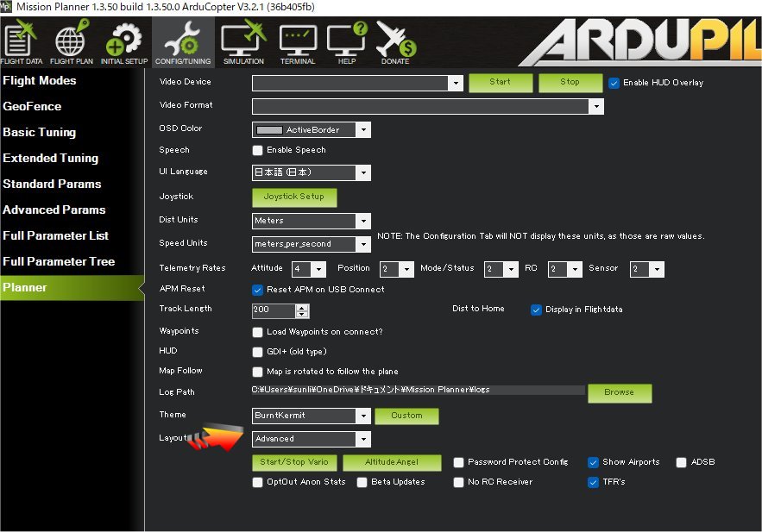Image resolution: width=762 pixels, height=532 pixels.
Task: Enable the ADSB checkbox
Action: click(682, 462)
